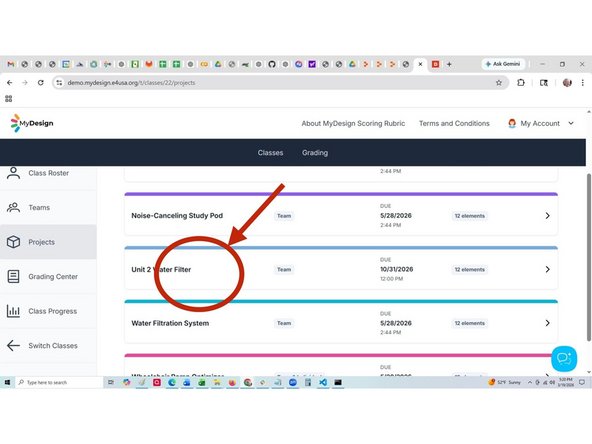This screenshot has width=592, height=444.
Task: Open Class Progress in sidebar
Action: 48,311
